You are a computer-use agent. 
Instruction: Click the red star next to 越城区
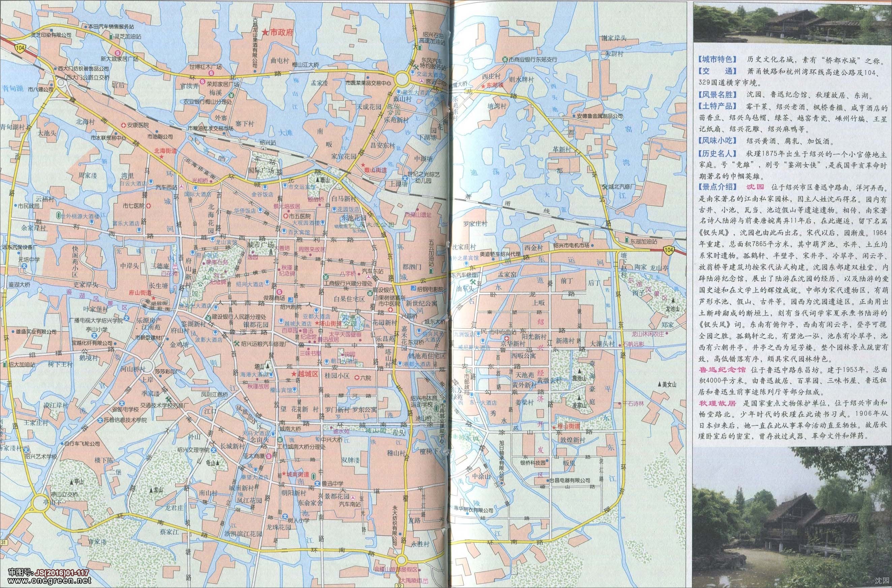pos(295,374)
